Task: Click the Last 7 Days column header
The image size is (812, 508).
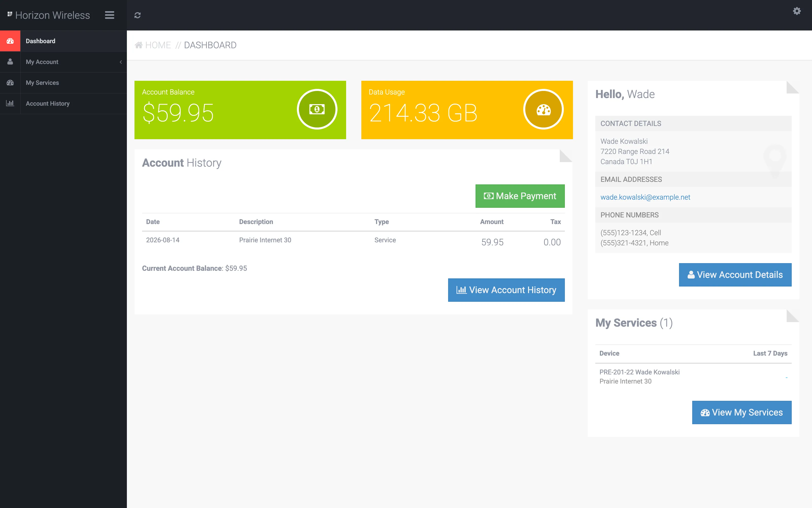Action: [x=770, y=354]
